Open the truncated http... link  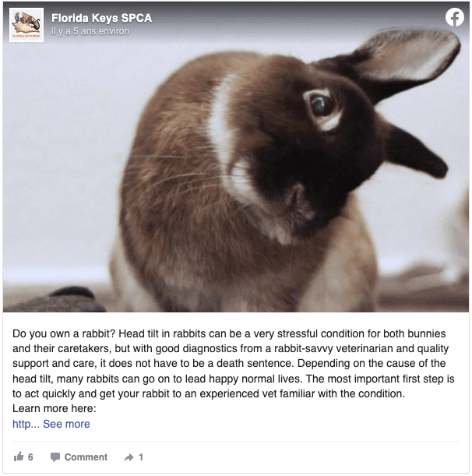[x=26, y=424]
